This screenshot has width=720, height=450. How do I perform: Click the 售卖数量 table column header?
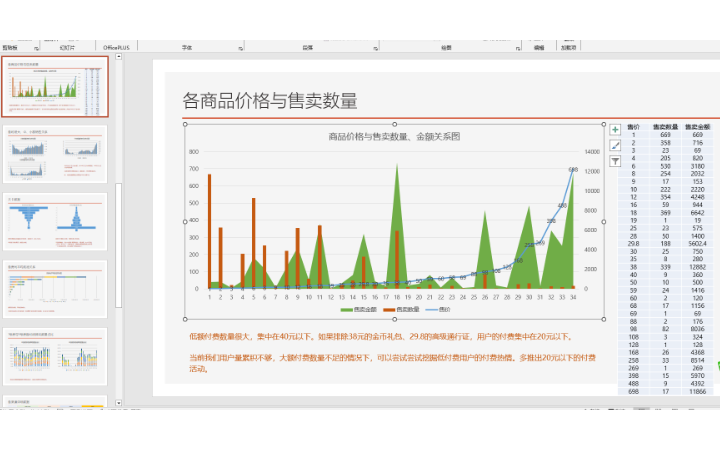tap(665, 127)
